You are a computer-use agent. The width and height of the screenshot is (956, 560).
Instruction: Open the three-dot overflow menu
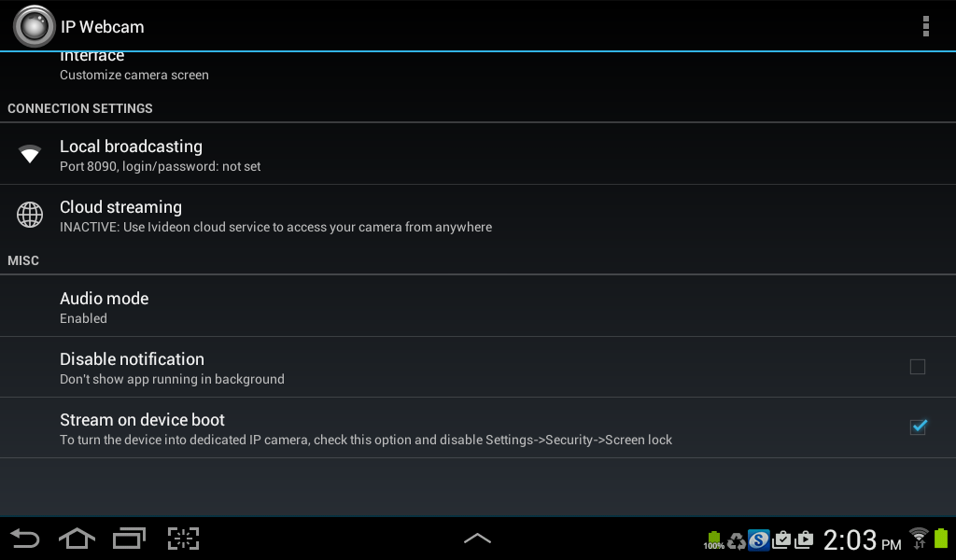coord(925,26)
